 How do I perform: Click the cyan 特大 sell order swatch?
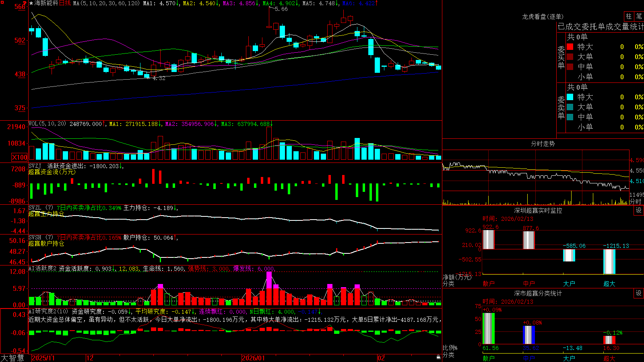pyautogui.click(x=570, y=97)
